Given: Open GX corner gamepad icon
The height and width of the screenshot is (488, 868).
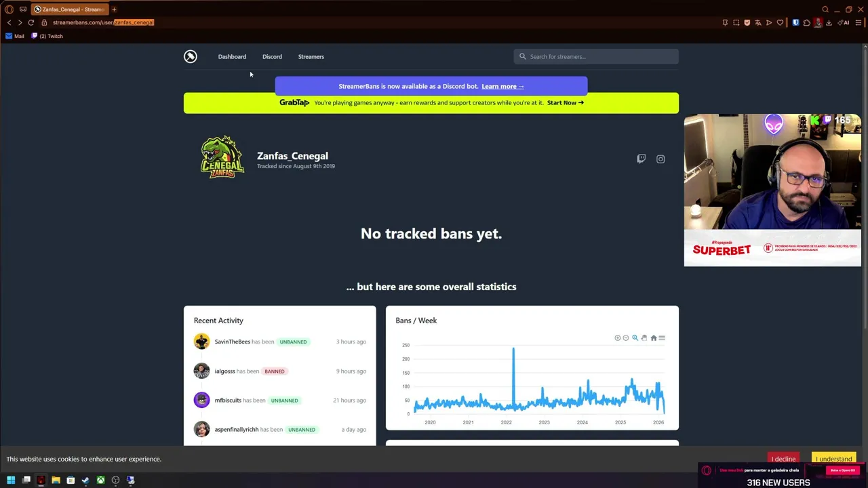Looking at the screenshot, I should 23,9.
